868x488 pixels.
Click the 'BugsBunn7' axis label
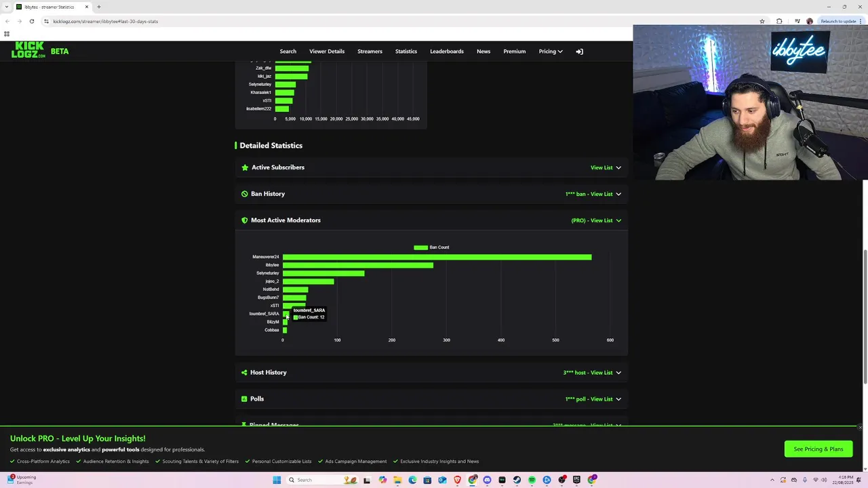[x=268, y=298]
